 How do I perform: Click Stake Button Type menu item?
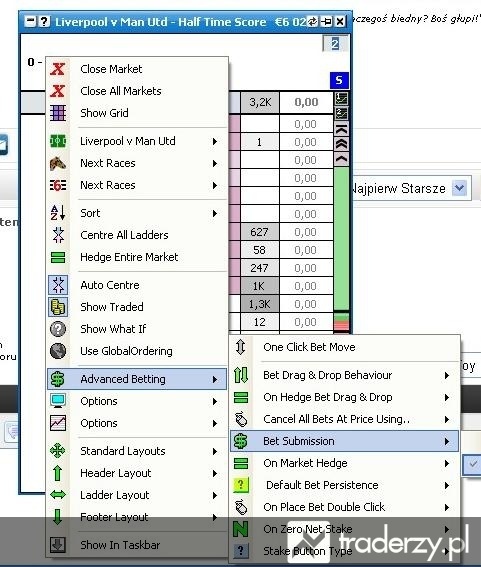pyautogui.click(x=344, y=551)
